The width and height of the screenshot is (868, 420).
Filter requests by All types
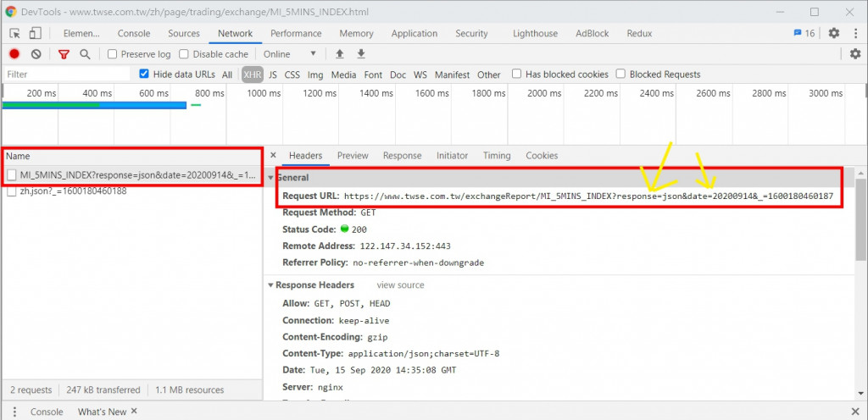pos(227,75)
